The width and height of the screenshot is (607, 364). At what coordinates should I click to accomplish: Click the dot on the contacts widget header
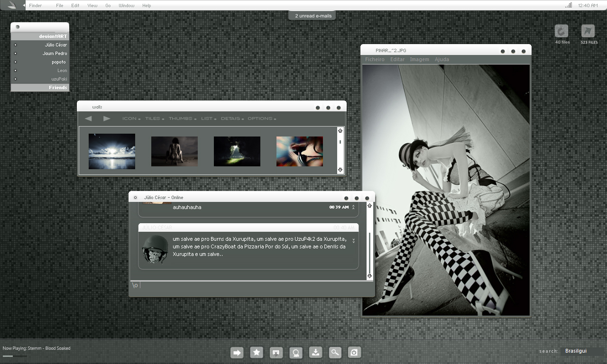click(x=18, y=27)
